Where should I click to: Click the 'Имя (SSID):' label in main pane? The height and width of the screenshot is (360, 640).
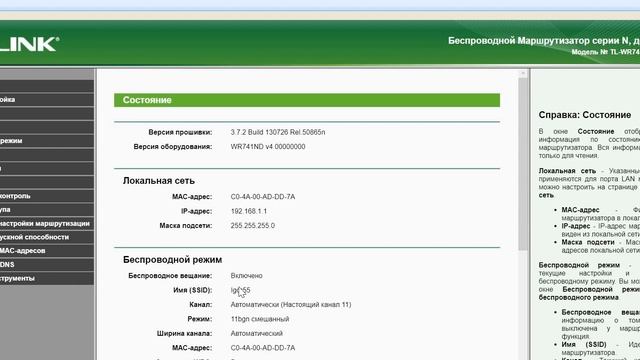(x=193, y=290)
